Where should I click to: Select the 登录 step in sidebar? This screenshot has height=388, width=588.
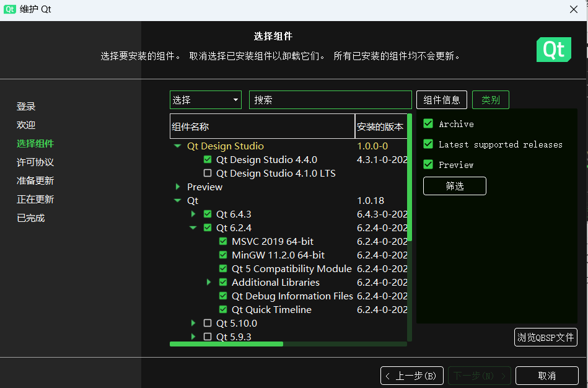(x=26, y=106)
